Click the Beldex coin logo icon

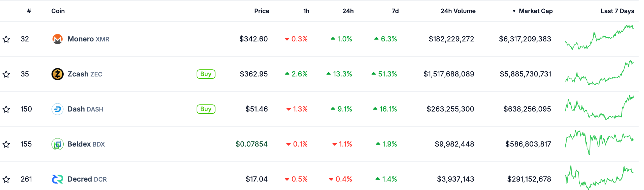[x=58, y=144]
